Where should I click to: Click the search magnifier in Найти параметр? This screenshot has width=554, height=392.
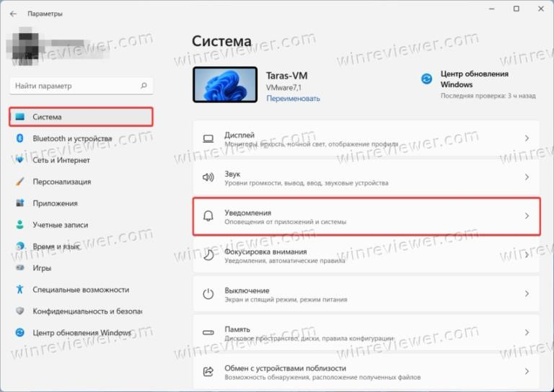144,85
